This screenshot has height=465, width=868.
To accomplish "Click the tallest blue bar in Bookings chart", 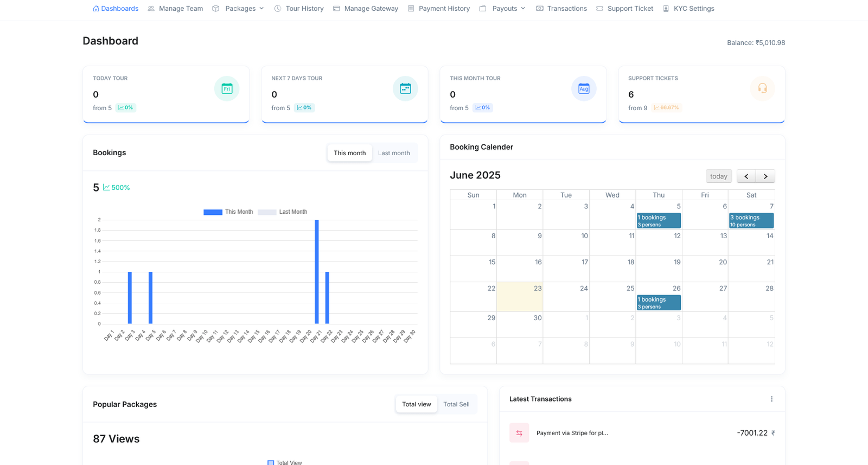I will pyautogui.click(x=317, y=271).
